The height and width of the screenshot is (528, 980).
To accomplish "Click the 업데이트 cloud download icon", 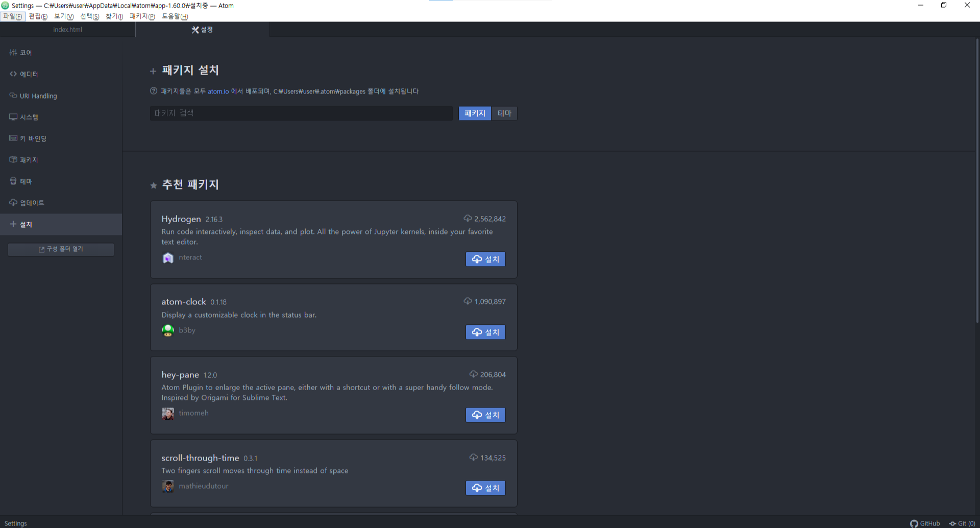I will point(13,202).
